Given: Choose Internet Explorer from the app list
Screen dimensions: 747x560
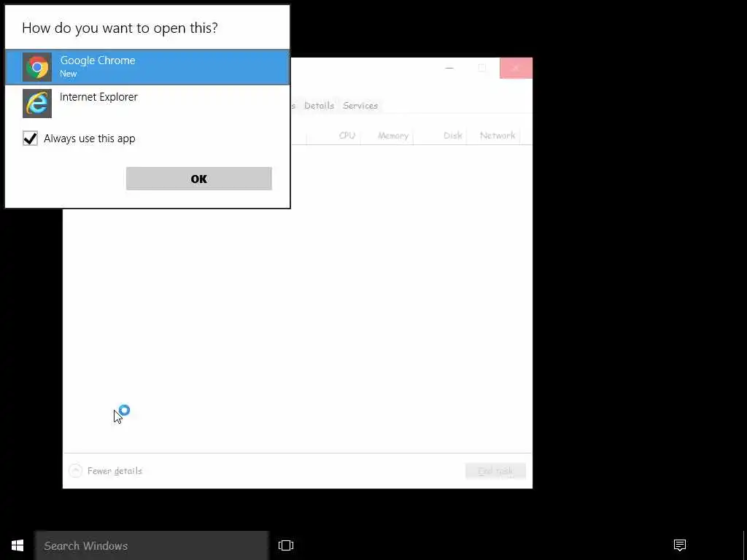Looking at the screenshot, I should (x=147, y=104).
